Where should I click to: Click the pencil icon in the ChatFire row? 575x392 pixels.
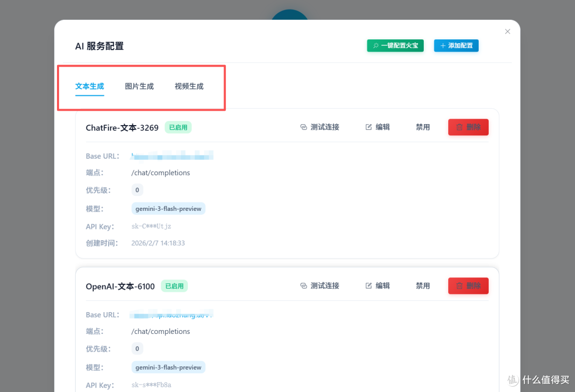point(368,127)
